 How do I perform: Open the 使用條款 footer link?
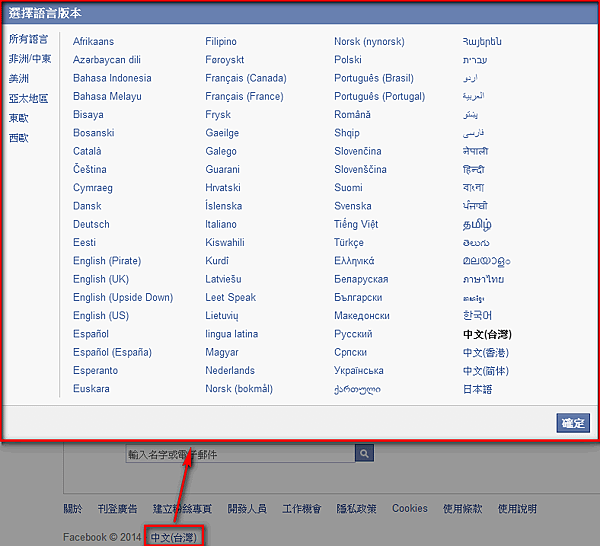coord(462,509)
